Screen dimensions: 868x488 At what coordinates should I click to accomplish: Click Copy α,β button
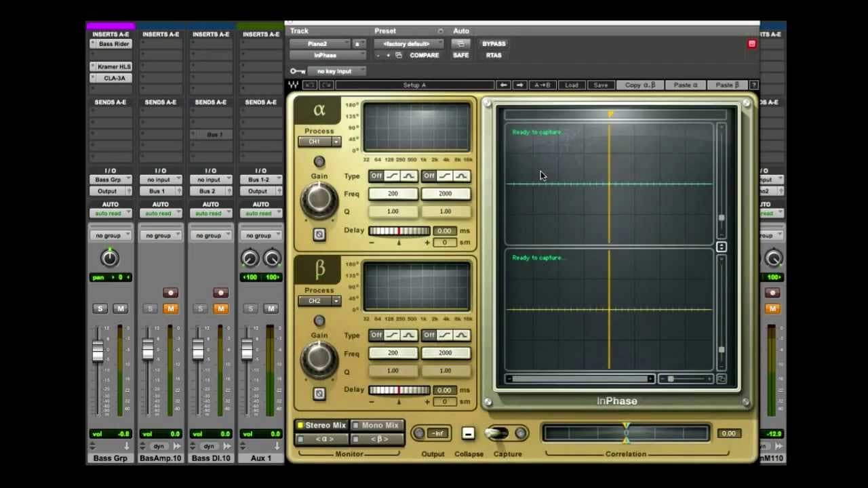point(640,85)
